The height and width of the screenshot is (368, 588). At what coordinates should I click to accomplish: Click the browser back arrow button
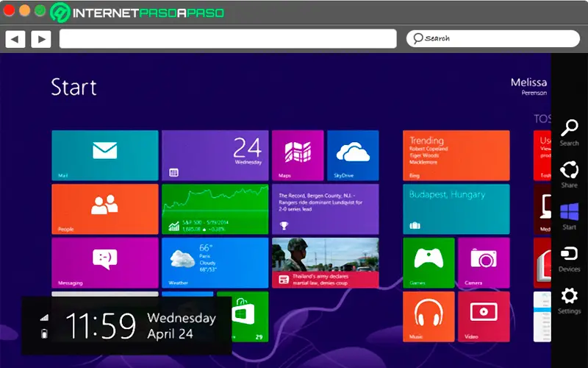tap(15, 39)
